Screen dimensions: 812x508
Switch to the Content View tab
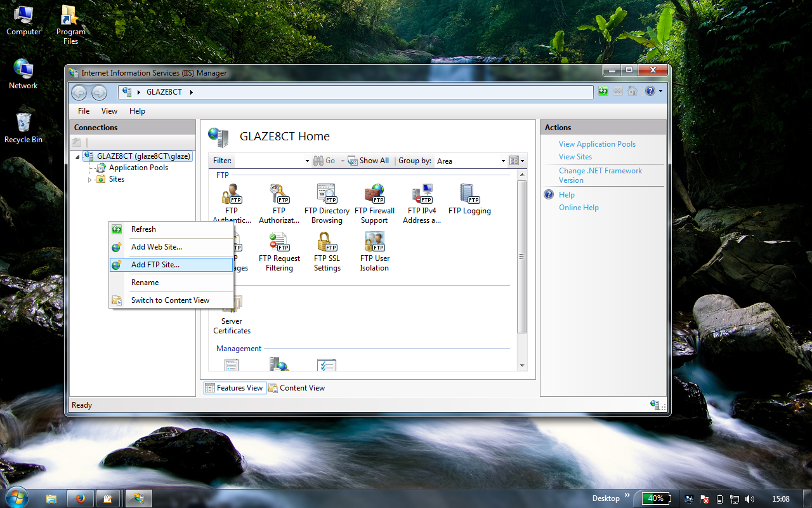coord(296,388)
